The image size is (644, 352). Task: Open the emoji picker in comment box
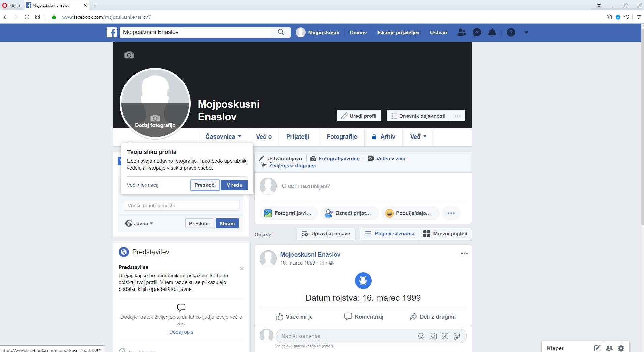coord(421,336)
